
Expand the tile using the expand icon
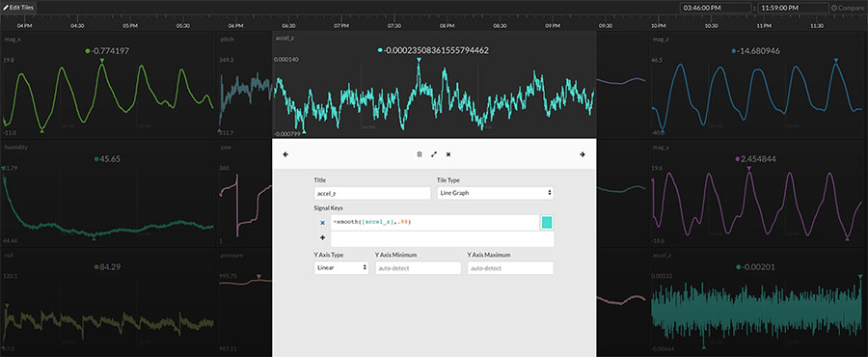(434, 154)
